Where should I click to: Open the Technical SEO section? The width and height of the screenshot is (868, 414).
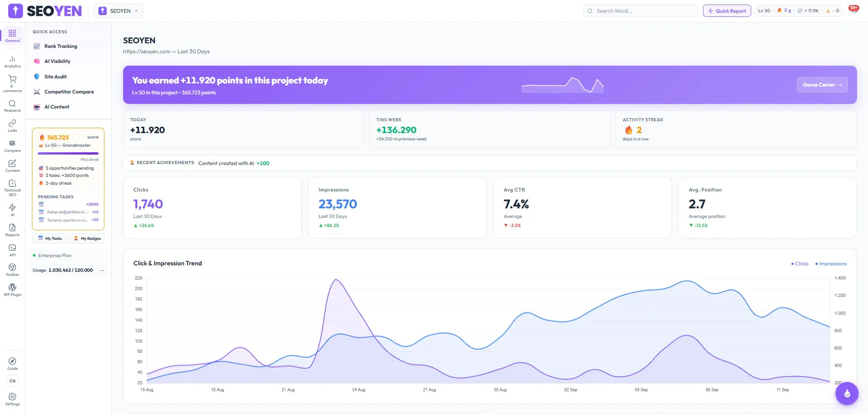(x=12, y=188)
